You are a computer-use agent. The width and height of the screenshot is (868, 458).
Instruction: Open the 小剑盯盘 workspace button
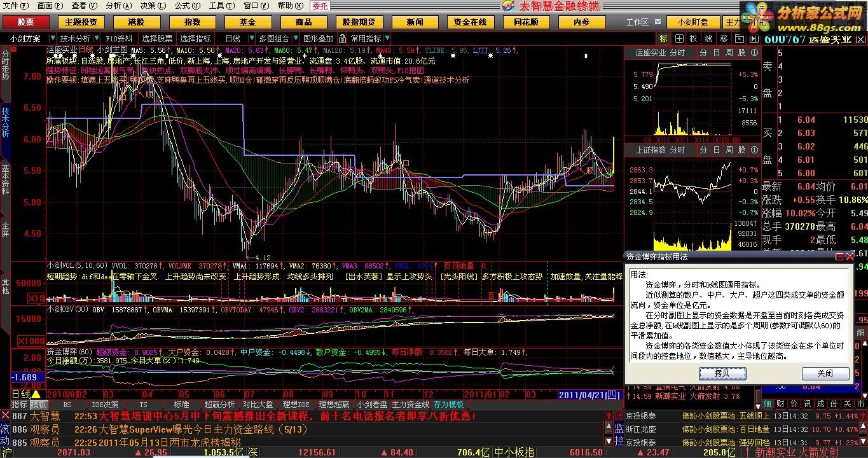693,22
